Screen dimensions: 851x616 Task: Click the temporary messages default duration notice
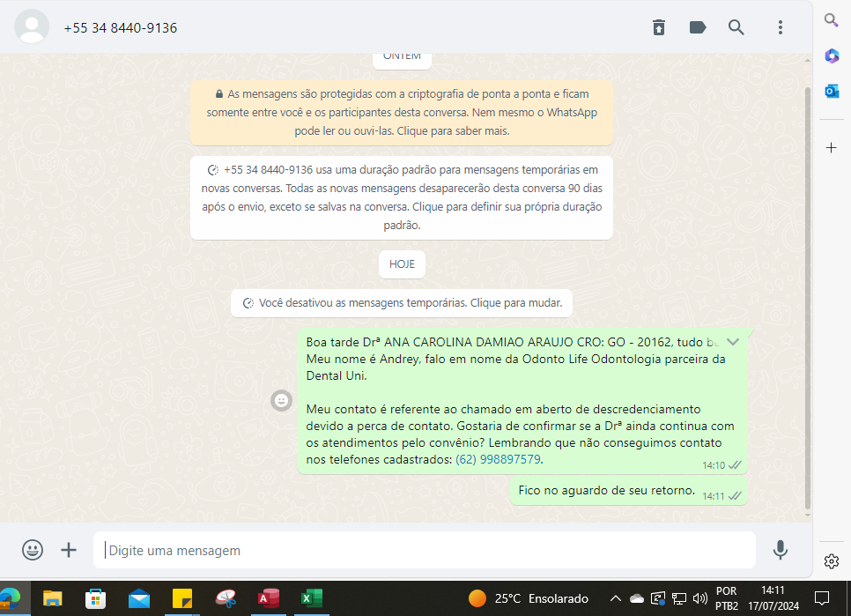[402, 197]
